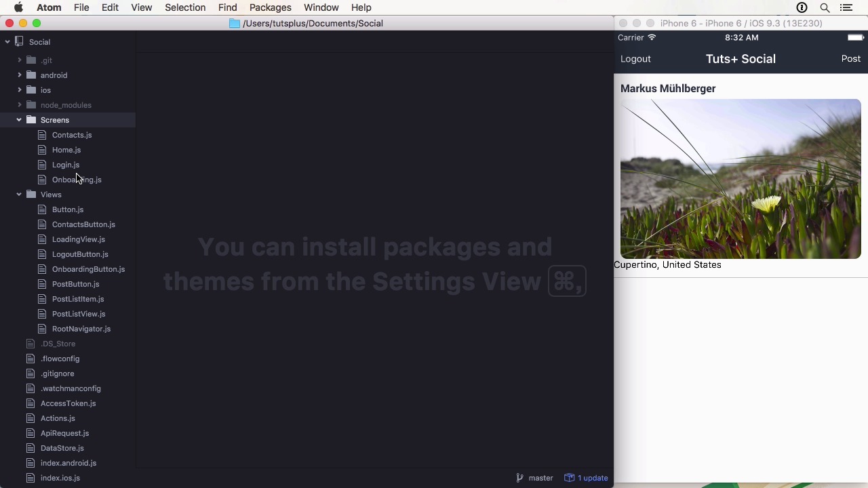
Task: Open RootNavigator.js file
Action: pos(81,329)
